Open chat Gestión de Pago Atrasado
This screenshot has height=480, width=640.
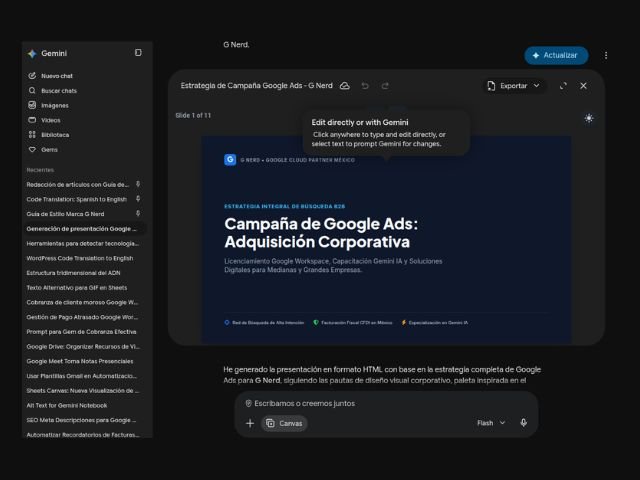point(82,317)
